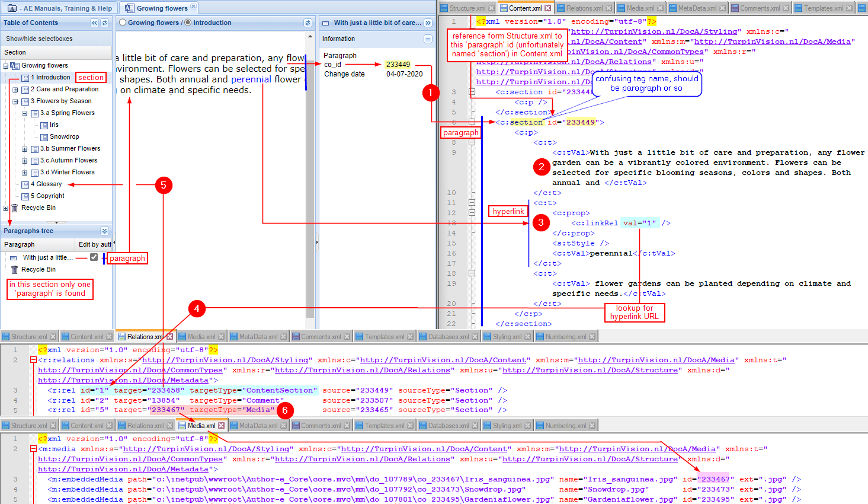This screenshot has width=868, height=504.
Task: Click the save icon on Templates.xml tab beside Content.xml
Action: pos(799,8)
